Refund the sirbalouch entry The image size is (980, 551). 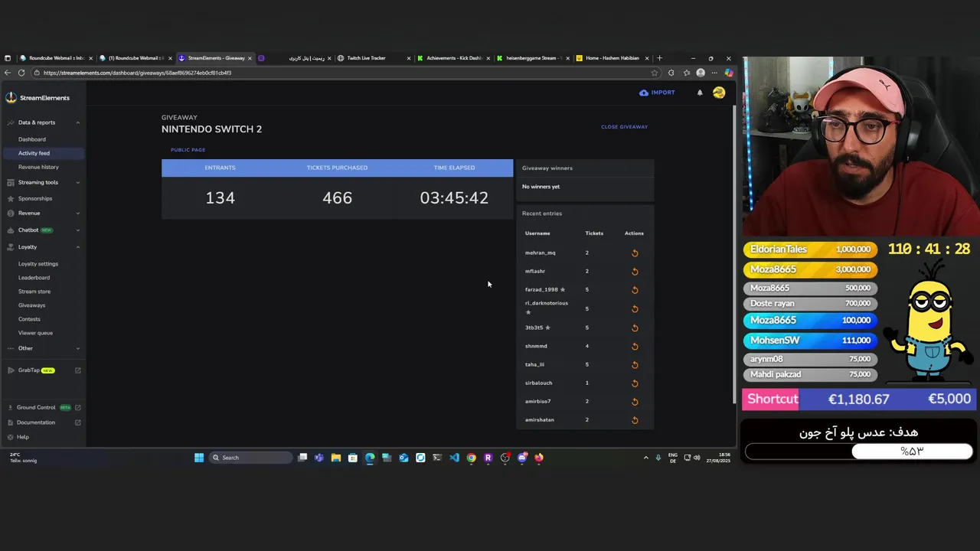[635, 383]
